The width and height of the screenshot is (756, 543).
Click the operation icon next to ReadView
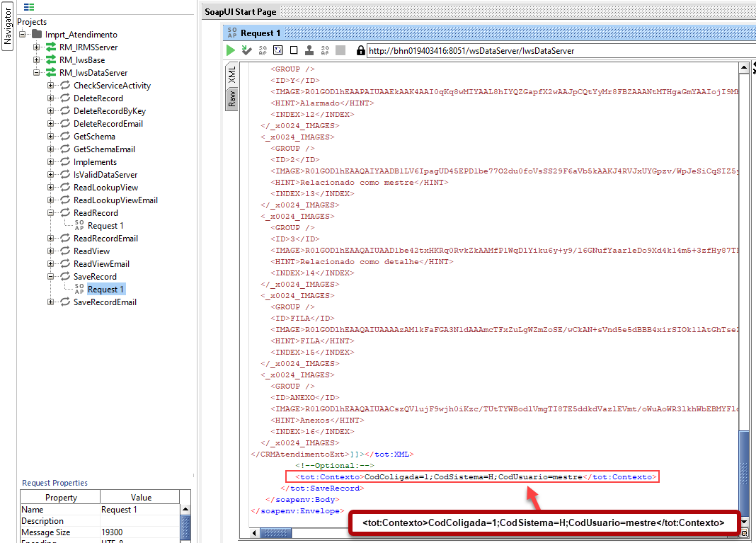[x=65, y=251]
